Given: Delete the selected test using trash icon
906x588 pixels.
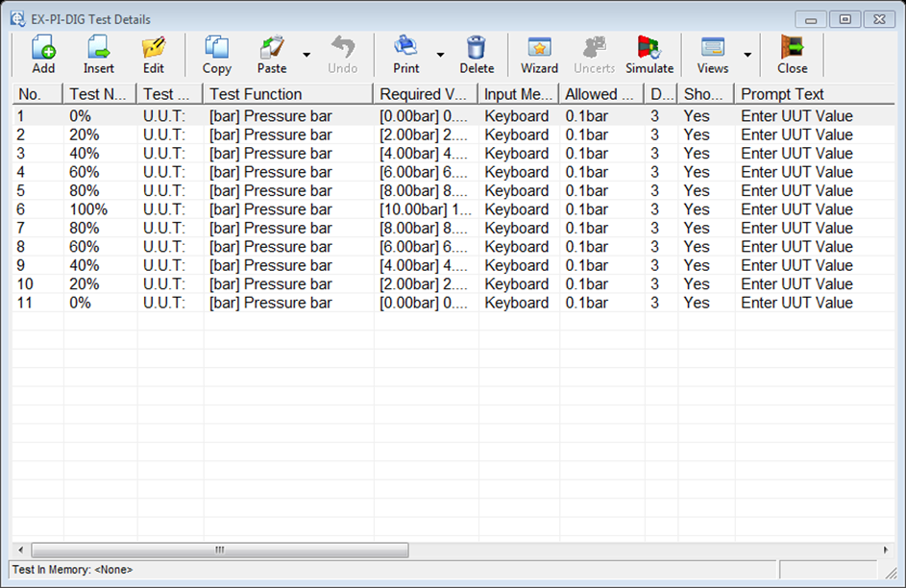Looking at the screenshot, I should pos(477,54).
